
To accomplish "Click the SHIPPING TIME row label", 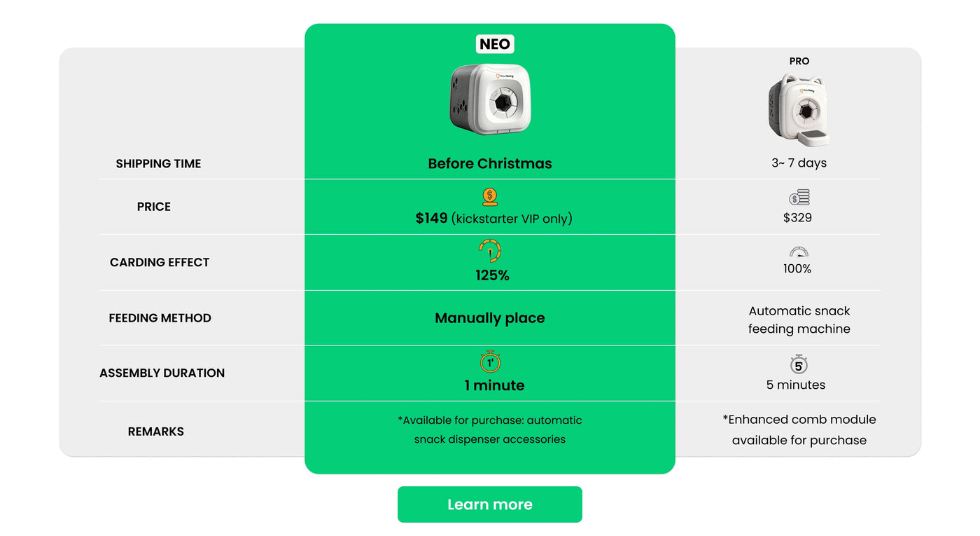I will pyautogui.click(x=158, y=163).
